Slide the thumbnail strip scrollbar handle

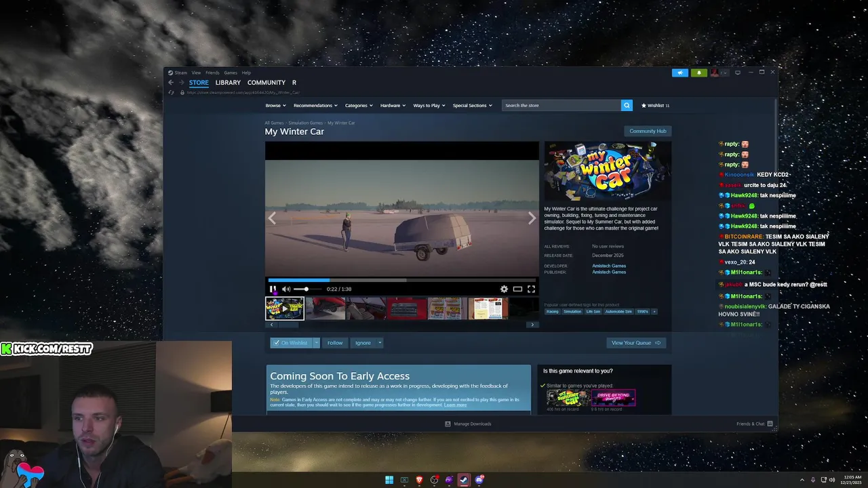pos(288,325)
